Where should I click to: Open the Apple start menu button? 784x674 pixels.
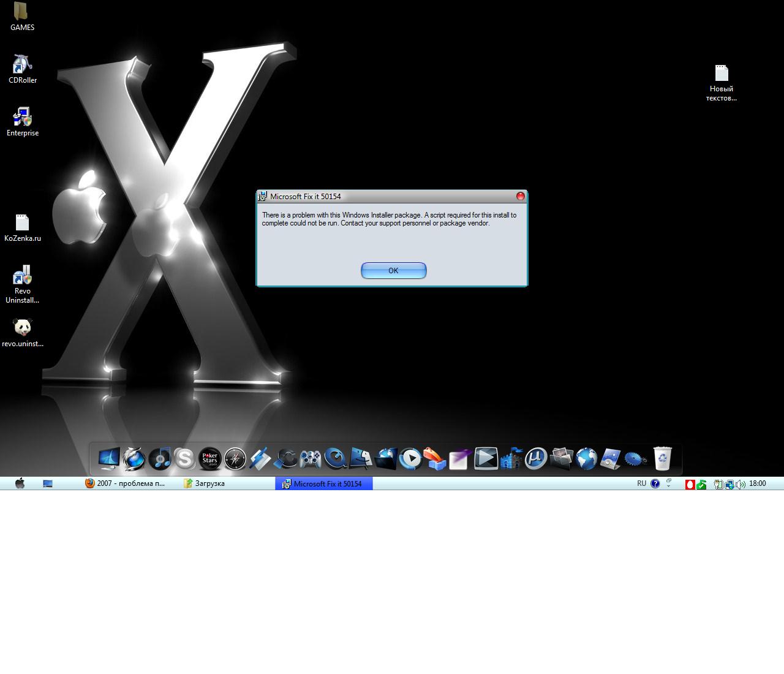(20, 483)
